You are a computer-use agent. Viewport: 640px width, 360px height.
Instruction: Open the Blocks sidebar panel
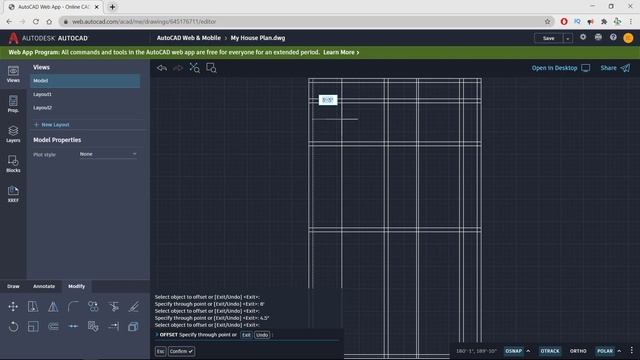click(x=13, y=164)
